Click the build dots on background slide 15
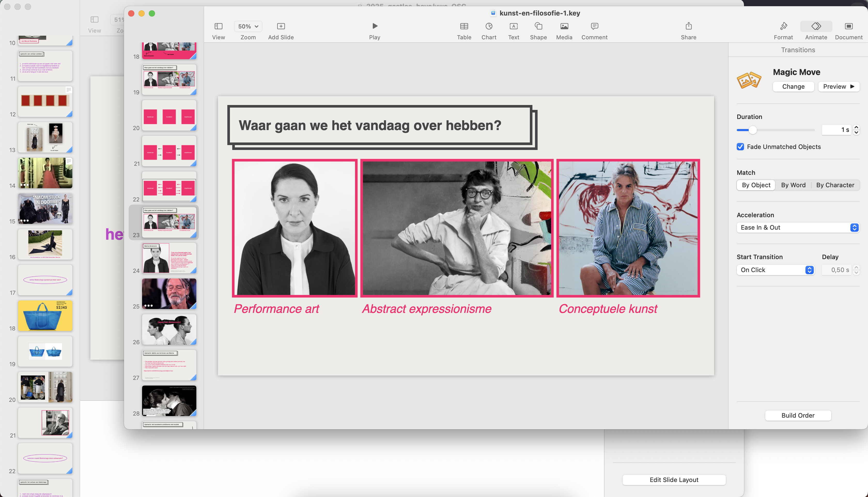The height and width of the screenshot is (497, 868). pos(24,221)
